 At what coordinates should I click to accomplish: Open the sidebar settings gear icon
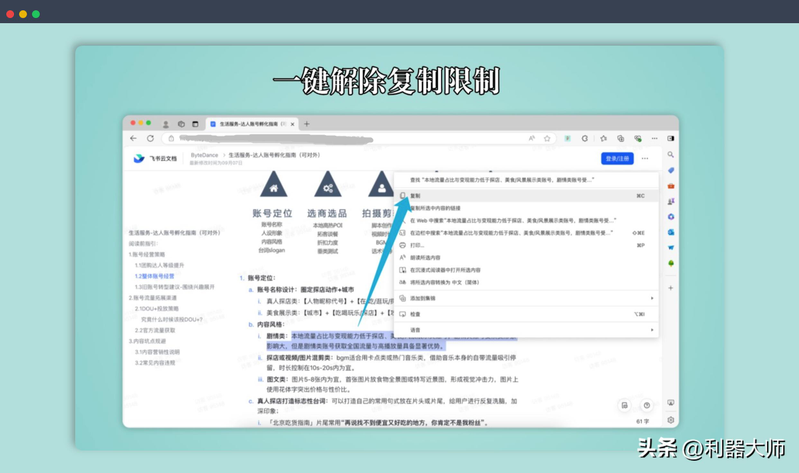(x=671, y=420)
